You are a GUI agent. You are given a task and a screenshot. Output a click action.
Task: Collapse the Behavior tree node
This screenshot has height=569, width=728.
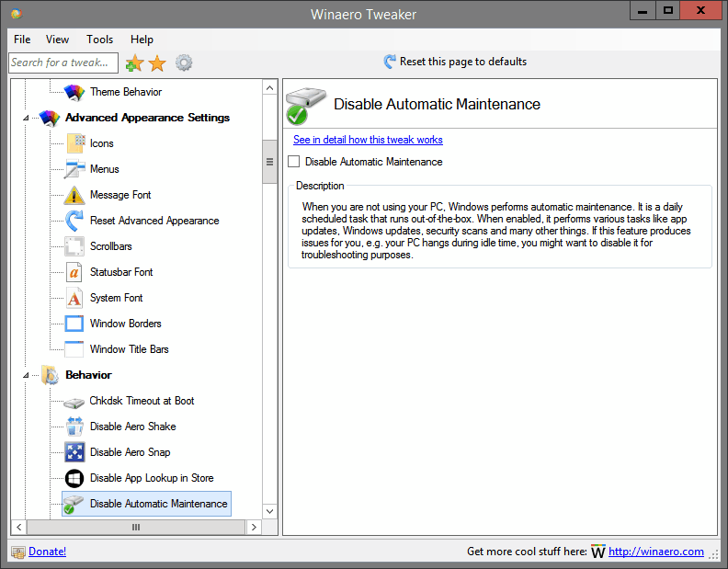(x=26, y=376)
